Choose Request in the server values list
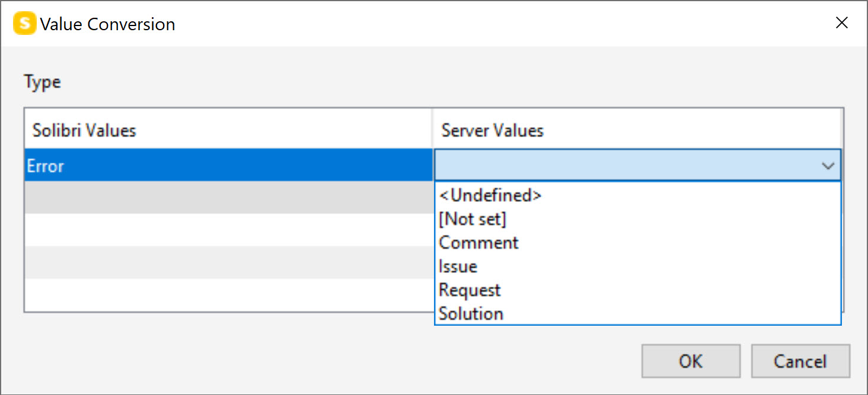This screenshot has width=868, height=395. click(x=637, y=290)
